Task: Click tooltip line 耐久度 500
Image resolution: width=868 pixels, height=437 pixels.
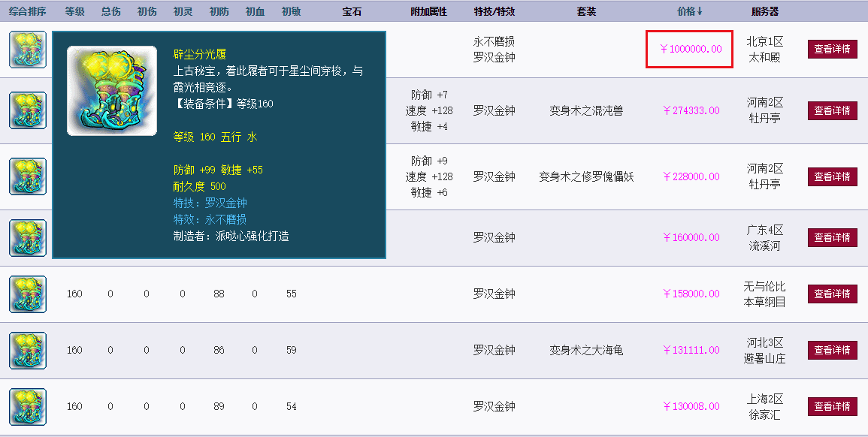Action: click(x=199, y=186)
